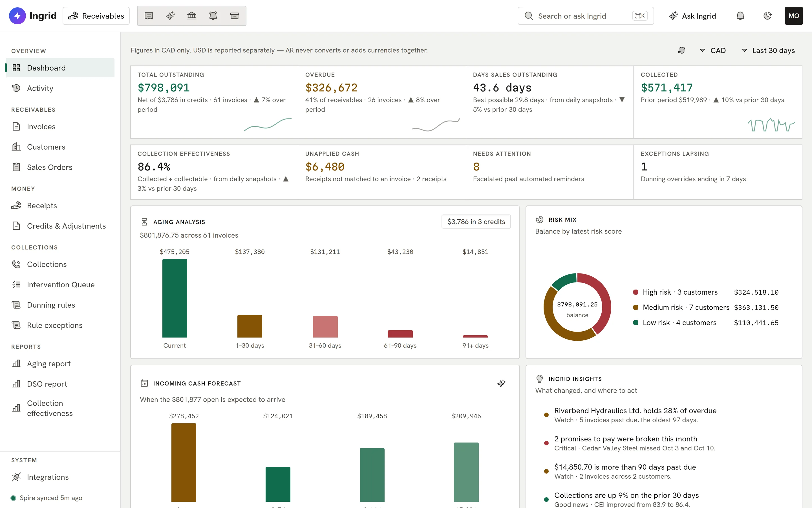Image resolution: width=812 pixels, height=508 pixels.
Task: Open Receipts in sidebar
Action: [x=60, y=206]
